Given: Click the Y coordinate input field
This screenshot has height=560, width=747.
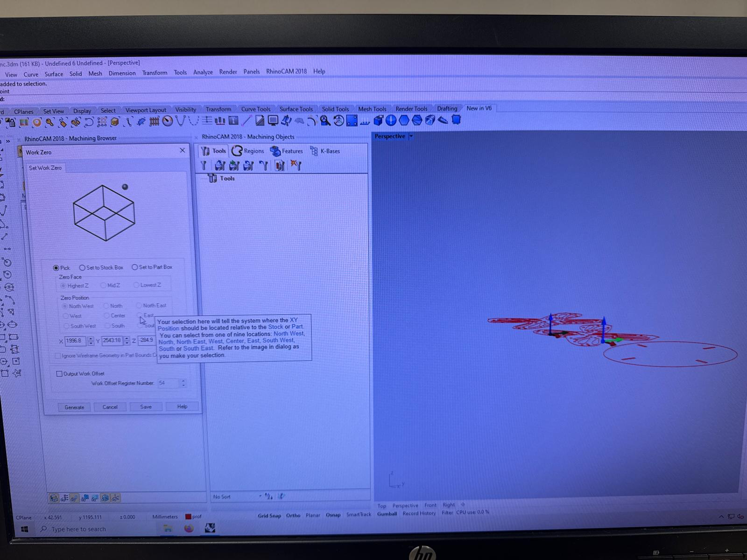Looking at the screenshot, I should click(112, 340).
